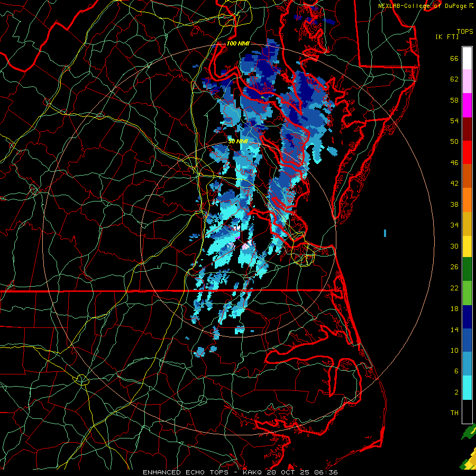Click the "26" legend label
The width and height of the screenshot is (476, 476).
(454, 267)
